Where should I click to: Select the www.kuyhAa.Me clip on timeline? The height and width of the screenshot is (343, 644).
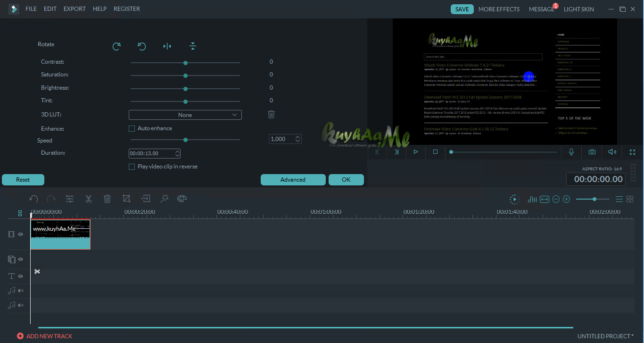[x=60, y=234]
